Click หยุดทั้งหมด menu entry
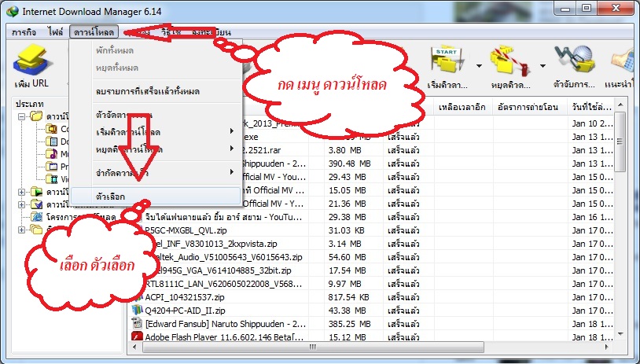The image size is (640, 364). coord(156,68)
